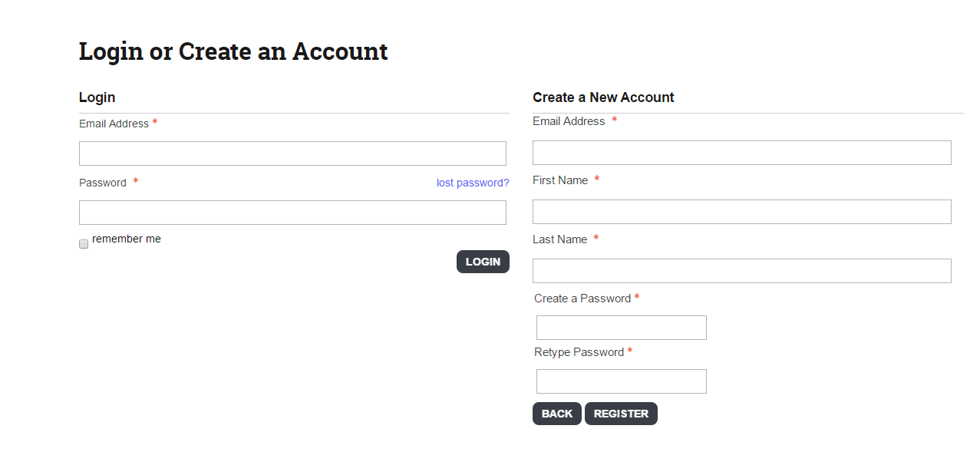Screen dimensions: 980x475
Task: Click the Email Address label in Login section
Action: point(114,124)
